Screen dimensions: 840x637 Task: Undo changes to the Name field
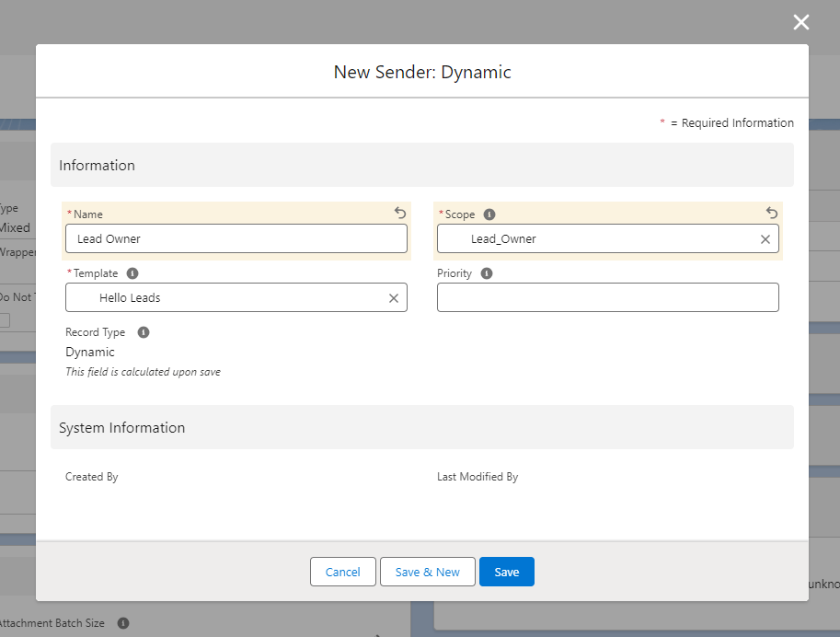click(400, 213)
